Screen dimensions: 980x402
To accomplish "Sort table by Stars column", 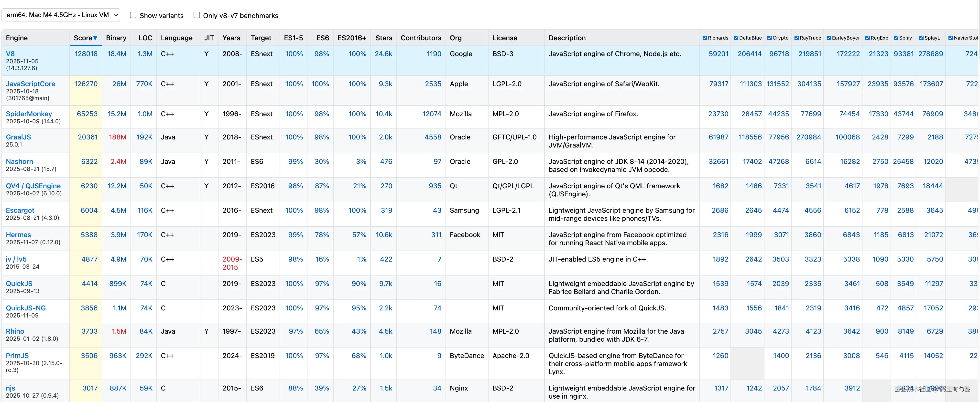I will [383, 38].
